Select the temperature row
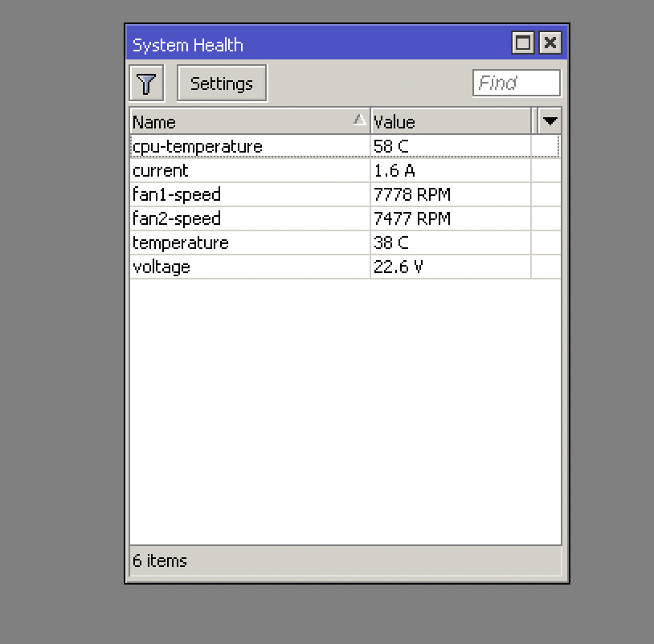654x644 pixels. point(180,243)
